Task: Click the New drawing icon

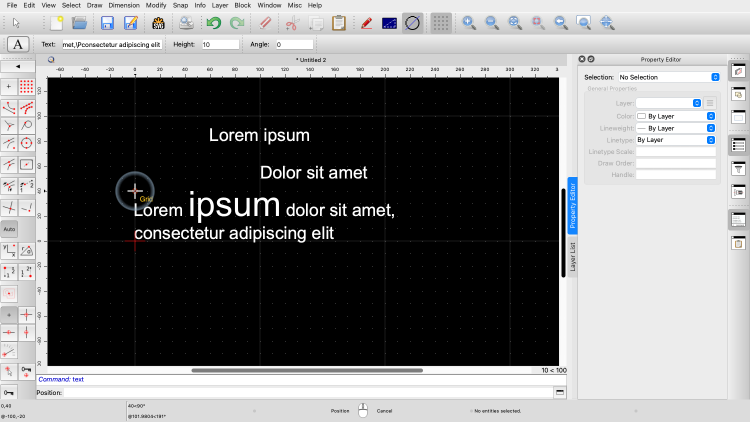Action: point(56,23)
